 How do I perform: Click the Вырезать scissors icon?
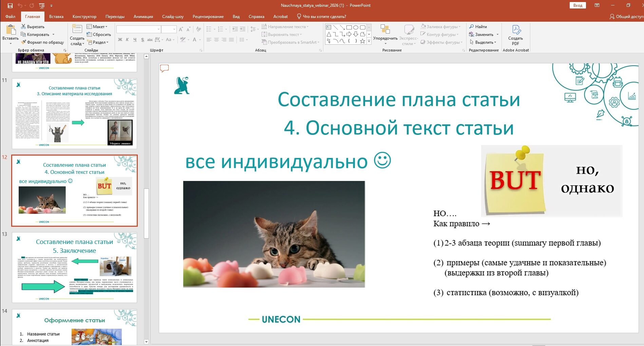[24, 26]
